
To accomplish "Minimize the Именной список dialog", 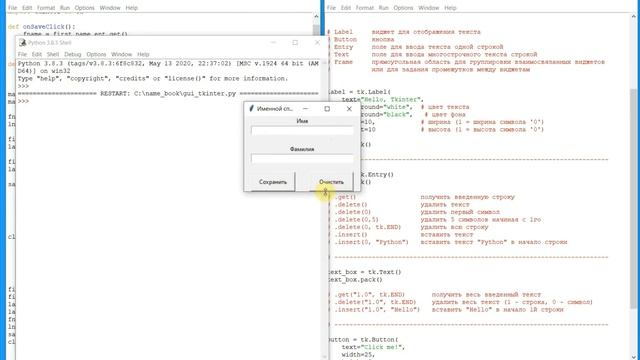I will [x=305, y=109].
